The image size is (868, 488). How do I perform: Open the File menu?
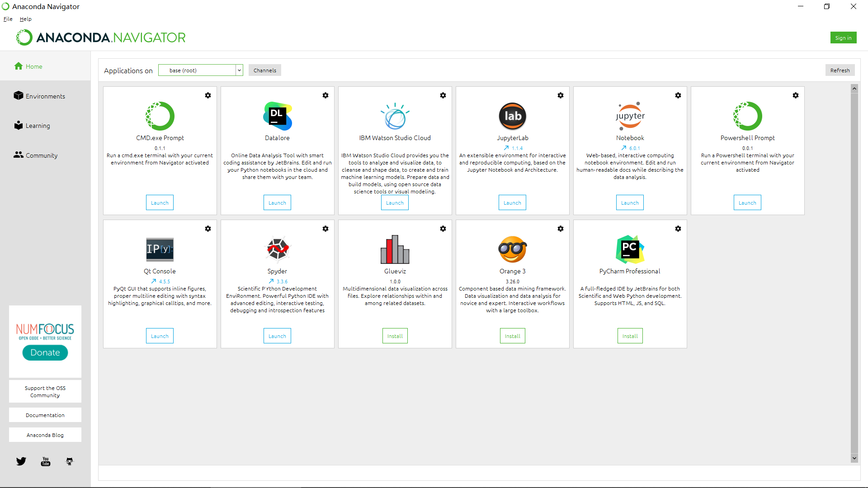pos(8,19)
